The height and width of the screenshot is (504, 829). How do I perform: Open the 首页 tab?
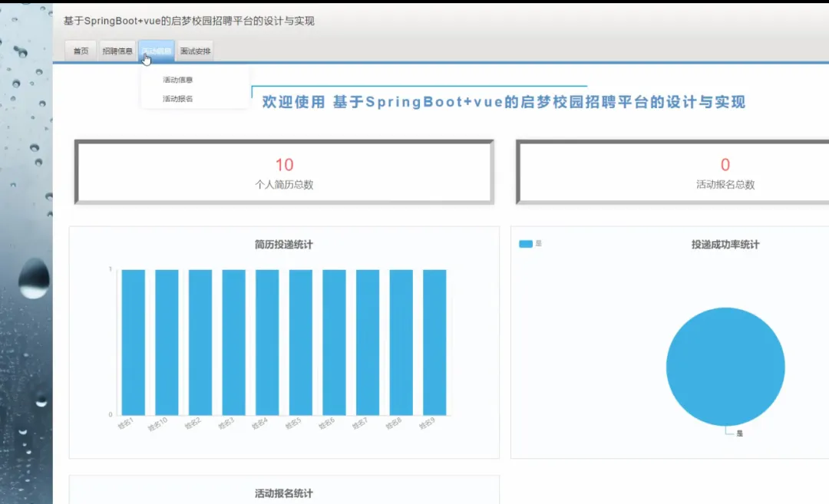coord(81,51)
